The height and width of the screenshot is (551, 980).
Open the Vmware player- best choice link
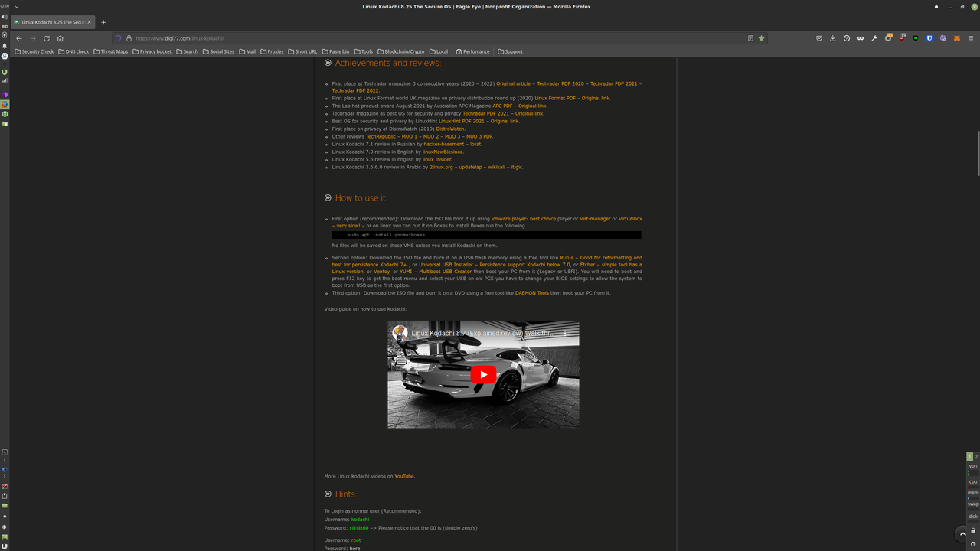pos(524,219)
